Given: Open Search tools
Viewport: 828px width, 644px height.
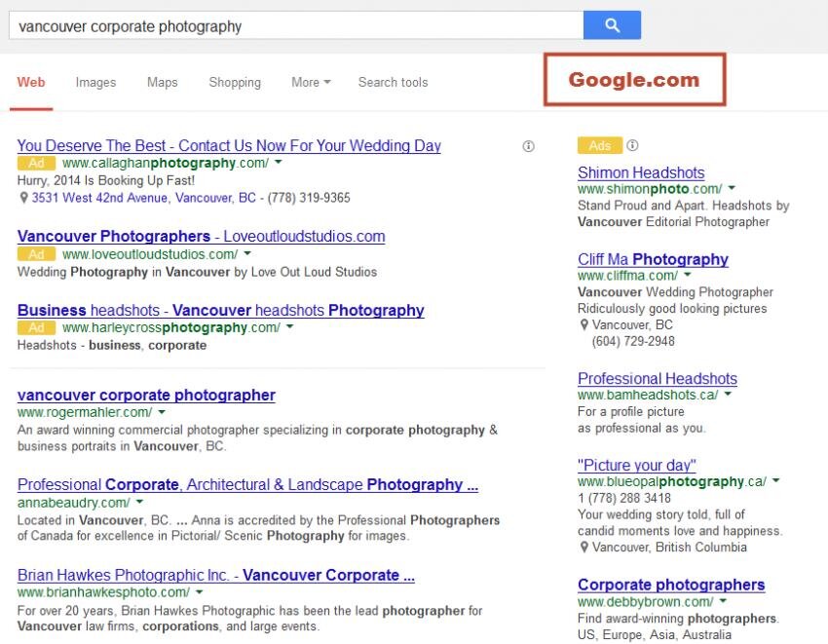Looking at the screenshot, I should click(x=393, y=83).
